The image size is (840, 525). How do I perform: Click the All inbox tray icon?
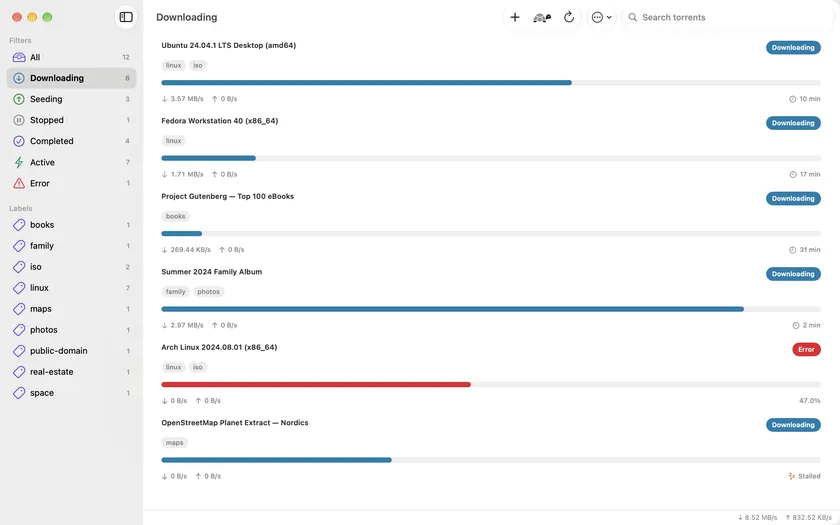coord(19,57)
